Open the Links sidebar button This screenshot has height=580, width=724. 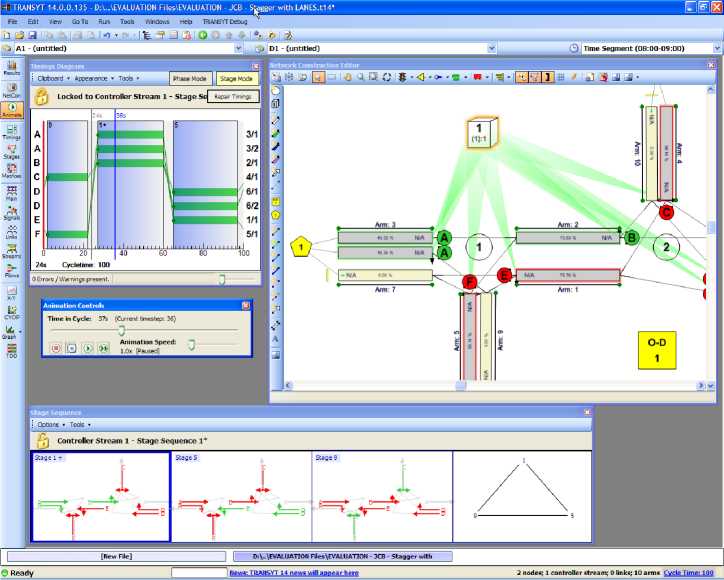pos(12,232)
